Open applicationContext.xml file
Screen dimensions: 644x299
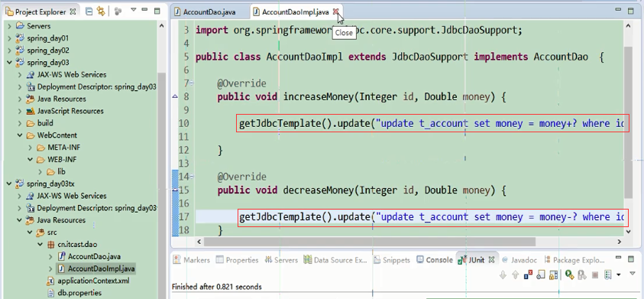pos(93,281)
